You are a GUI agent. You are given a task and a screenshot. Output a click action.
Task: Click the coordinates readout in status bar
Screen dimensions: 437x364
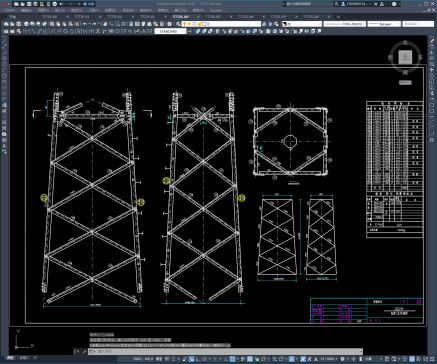pos(143,359)
